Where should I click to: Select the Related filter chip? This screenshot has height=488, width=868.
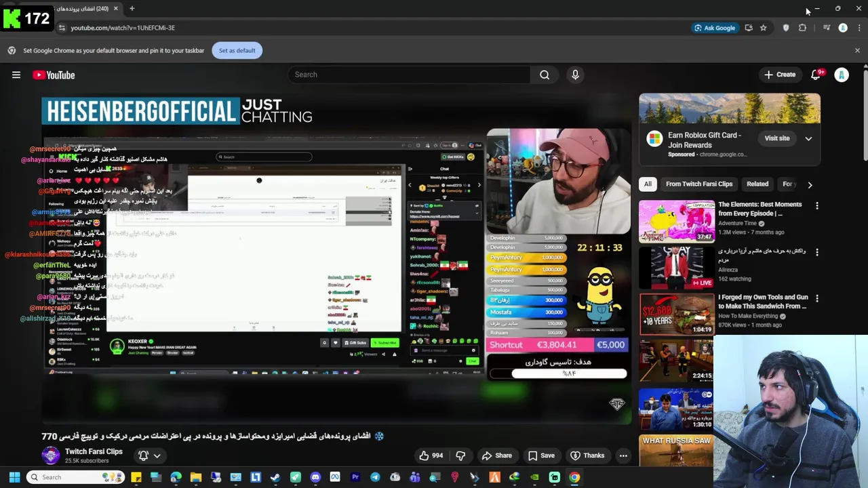(757, 184)
